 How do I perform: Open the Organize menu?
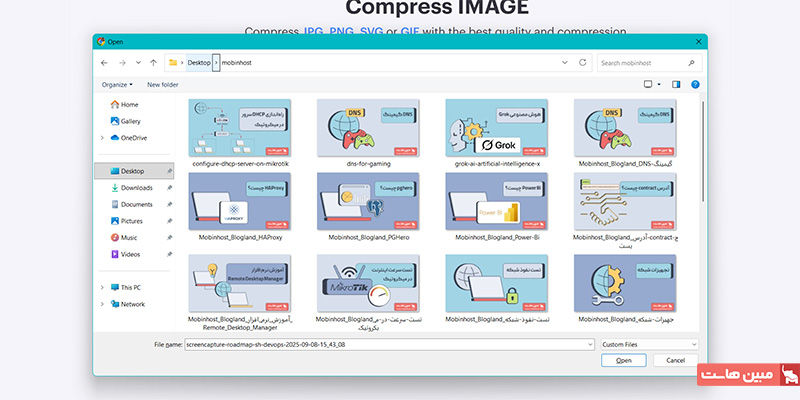118,85
